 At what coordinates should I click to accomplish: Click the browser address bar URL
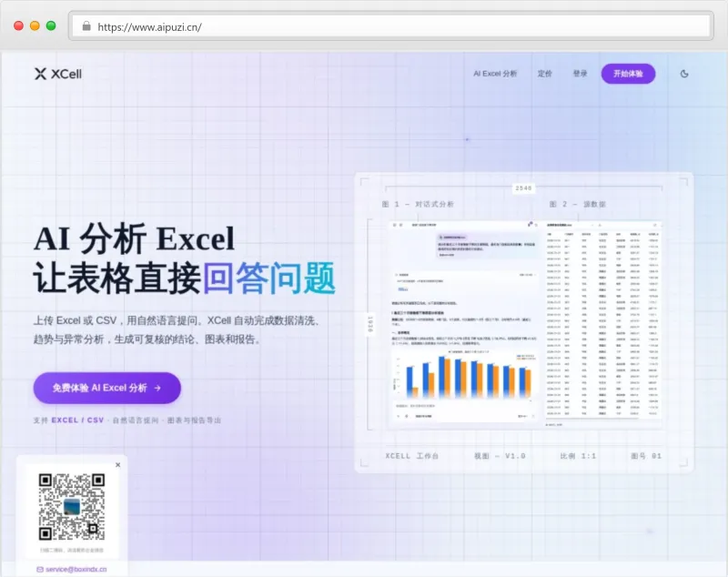click(x=149, y=27)
